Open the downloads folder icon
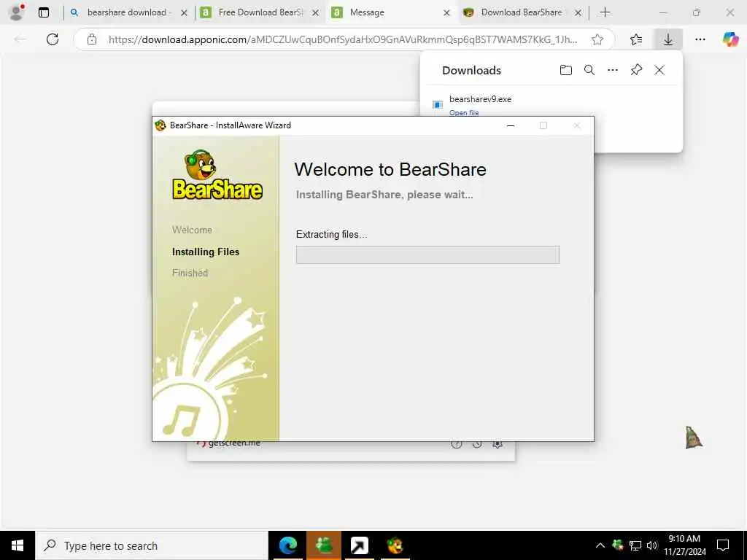 [565, 71]
